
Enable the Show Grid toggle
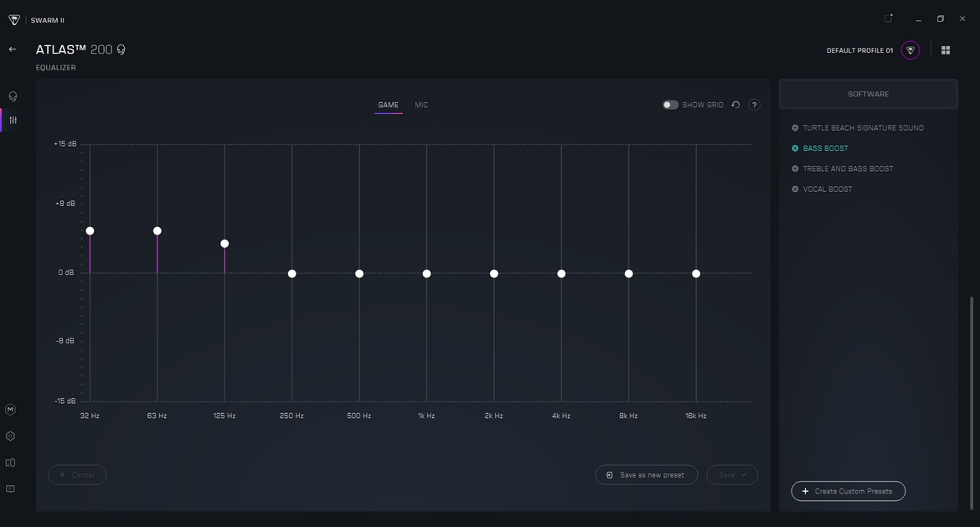click(x=670, y=105)
